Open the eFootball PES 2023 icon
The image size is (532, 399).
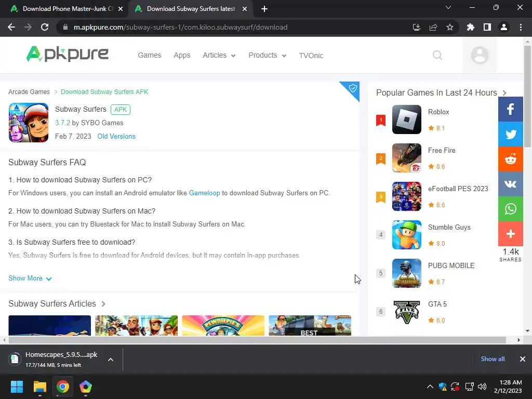[406, 196]
